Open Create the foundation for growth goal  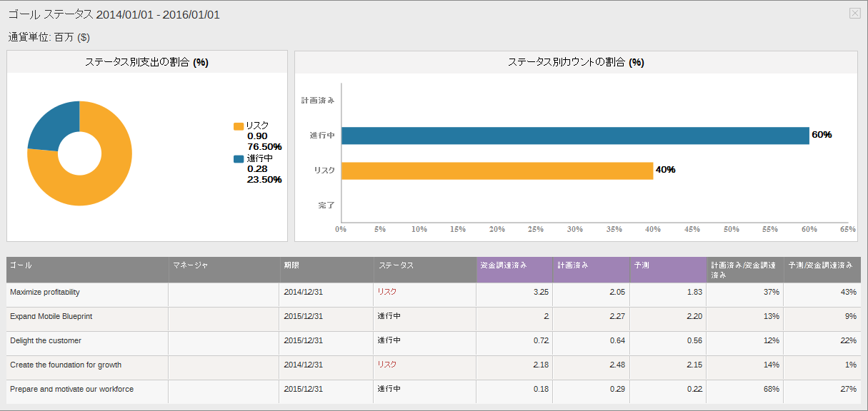66,365
